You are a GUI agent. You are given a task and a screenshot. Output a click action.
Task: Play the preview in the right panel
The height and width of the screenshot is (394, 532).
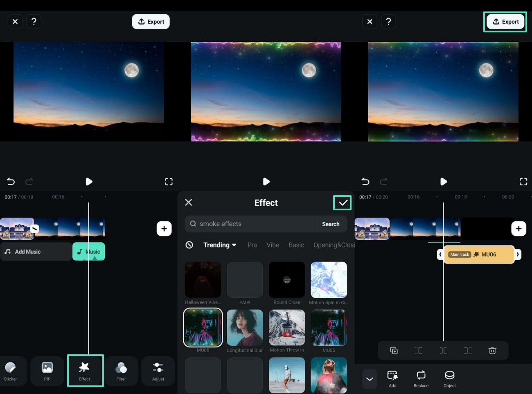(x=444, y=182)
